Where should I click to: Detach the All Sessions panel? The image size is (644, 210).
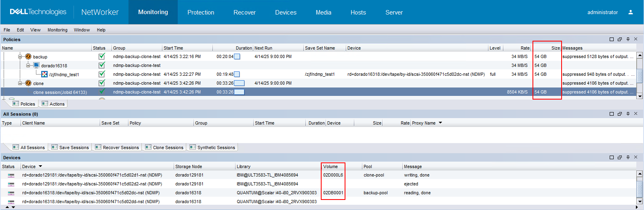(x=620, y=114)
